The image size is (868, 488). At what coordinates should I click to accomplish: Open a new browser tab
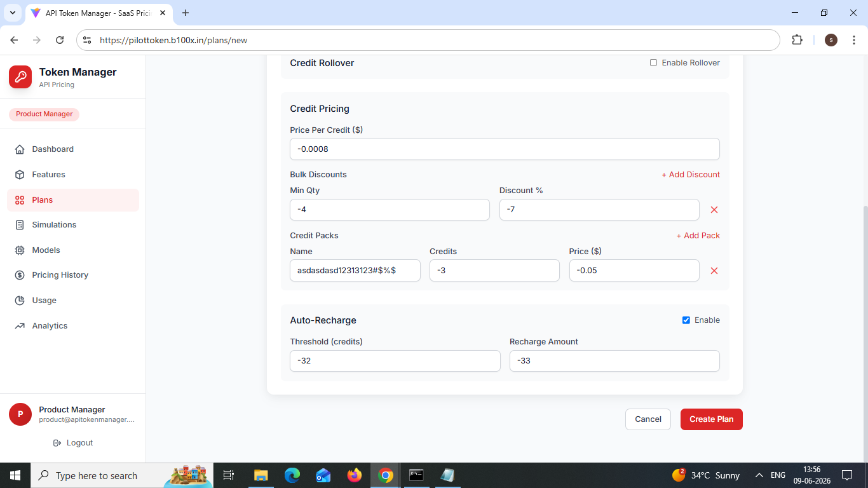pyautogui.click(x=186, y=13)
